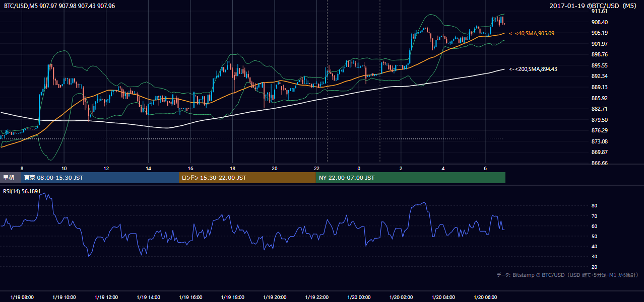Viewport: 644px width, 302px height.
Task: Click hour tick 14 under price chart
Action: 148,168
